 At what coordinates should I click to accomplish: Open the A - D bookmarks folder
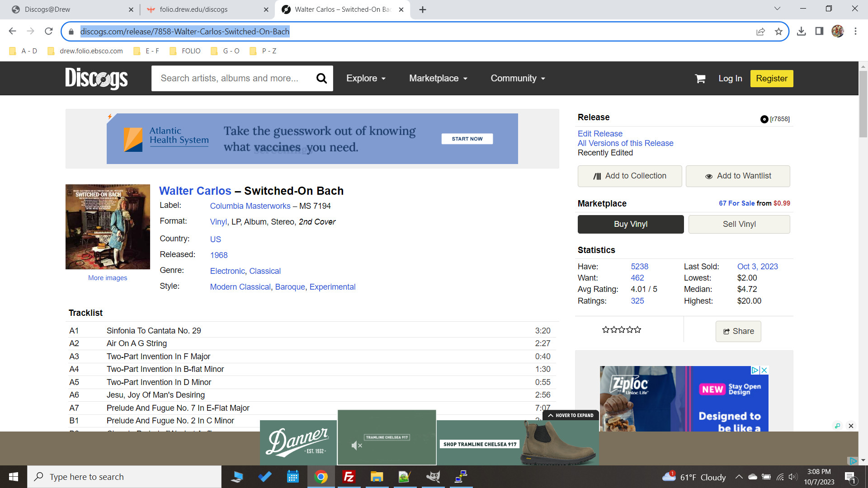(x=23, y=51)
